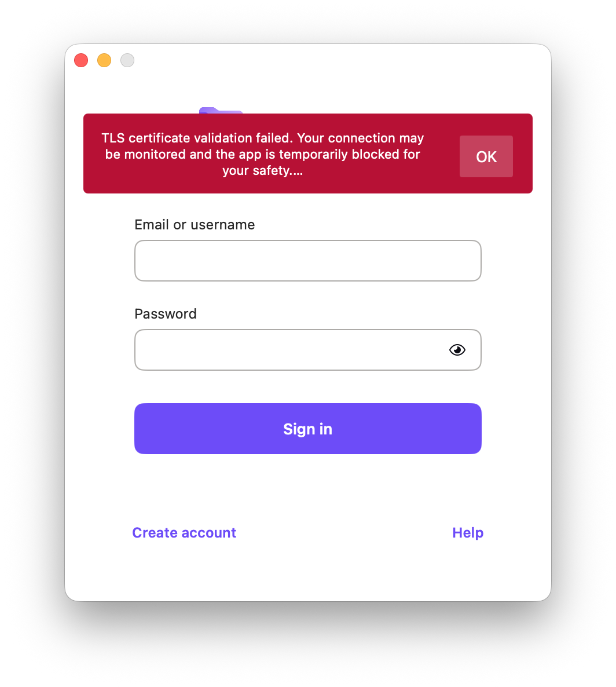Image resolution: width=616 pixels, height=687 pixels.
Task: Click the grayed-out zoom window button
Action: tap(127, 60)
